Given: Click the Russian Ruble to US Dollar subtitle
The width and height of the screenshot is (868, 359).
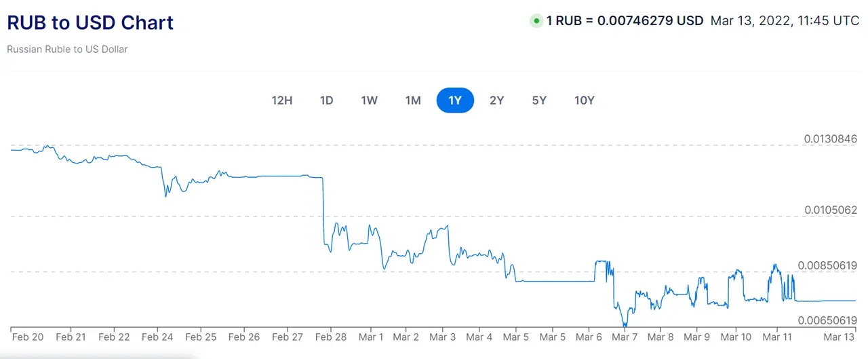Looking at the screenshot, I should [67, 50].
